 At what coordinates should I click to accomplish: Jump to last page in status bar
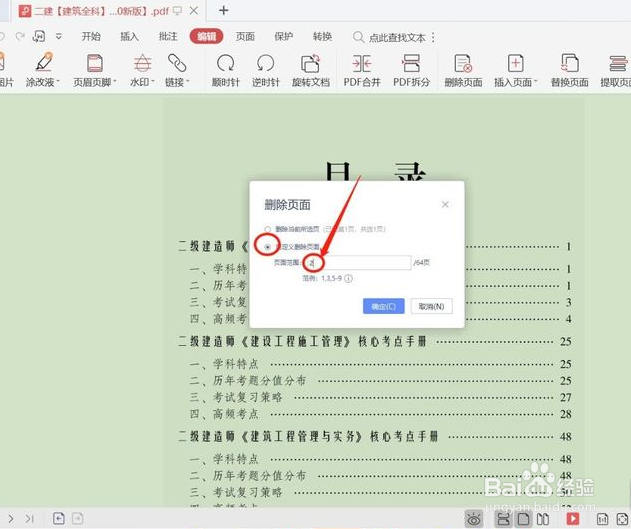click(x=29, y=519)
